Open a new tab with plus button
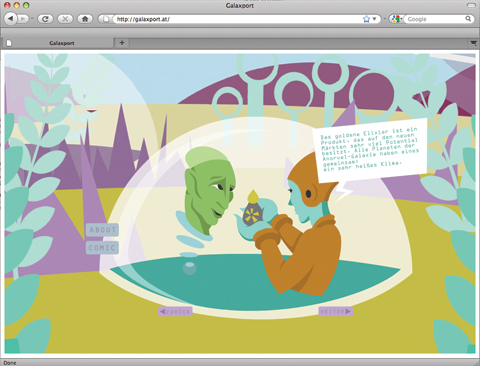480x366 pixels. pyautogui.click(x=122, y=42)
